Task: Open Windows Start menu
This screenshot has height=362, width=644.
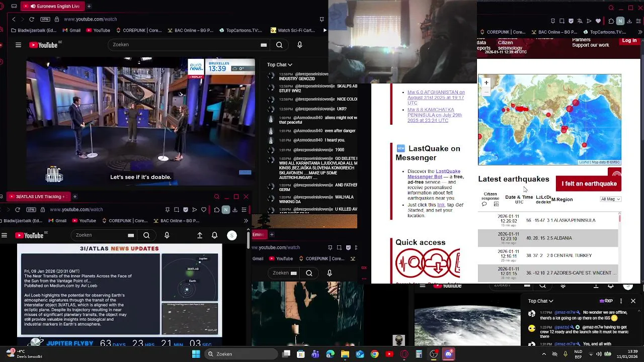Action: pos(196,354)
